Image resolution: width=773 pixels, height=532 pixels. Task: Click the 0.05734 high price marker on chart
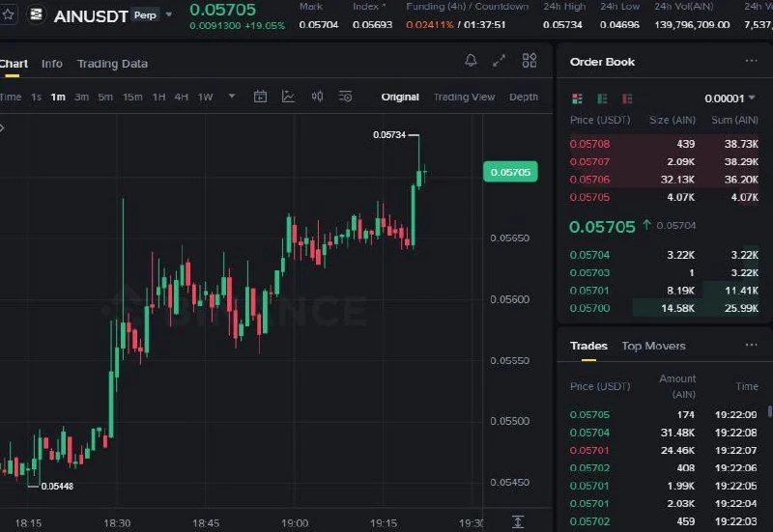coord(389,135)
